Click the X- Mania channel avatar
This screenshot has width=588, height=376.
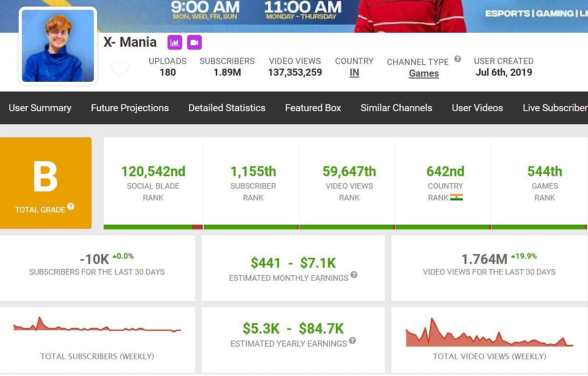[58, 46]
